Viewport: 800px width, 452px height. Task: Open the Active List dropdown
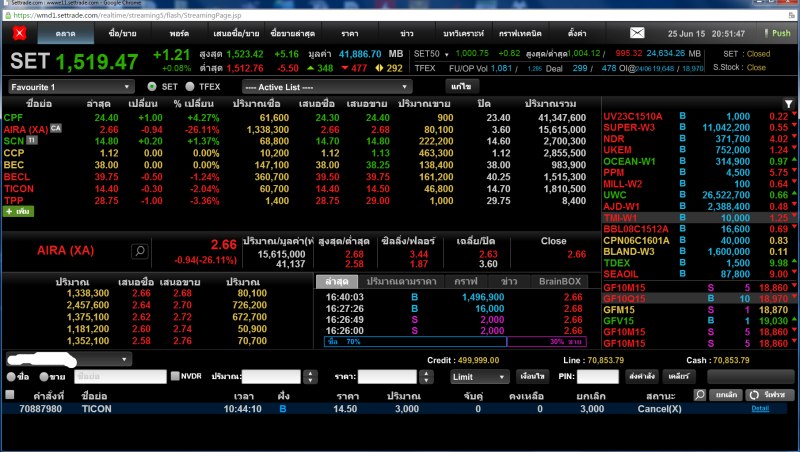pyautogui.click(x=327, y=87)
